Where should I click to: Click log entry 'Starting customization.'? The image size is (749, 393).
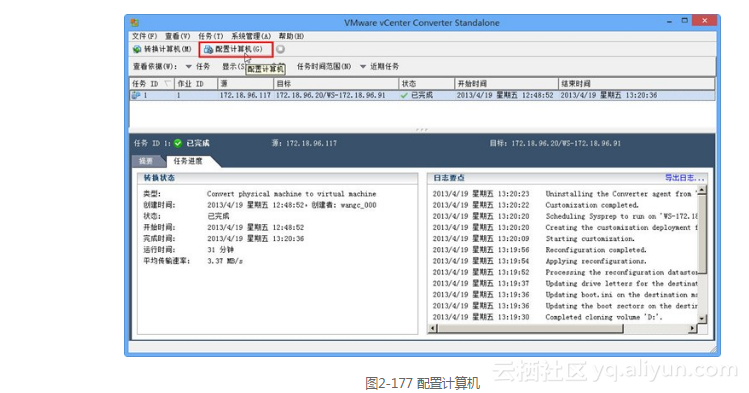click(590, 239)
